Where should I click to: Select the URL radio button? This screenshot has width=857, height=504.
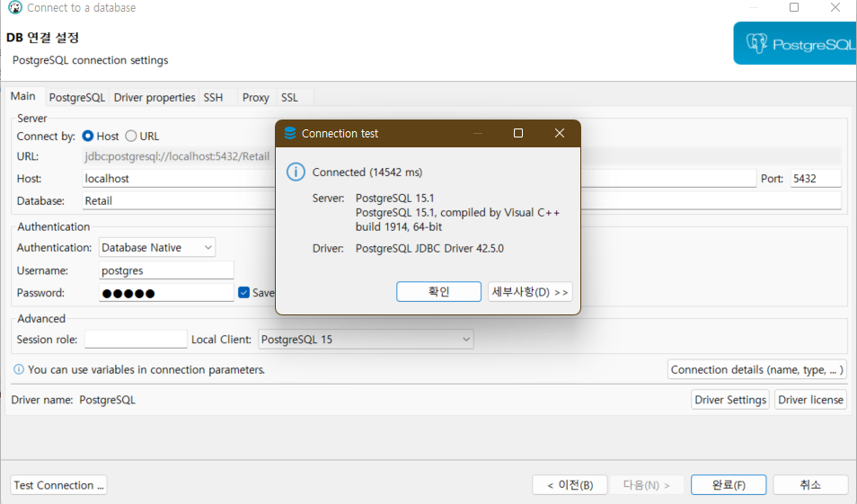(x=130, y=136)
